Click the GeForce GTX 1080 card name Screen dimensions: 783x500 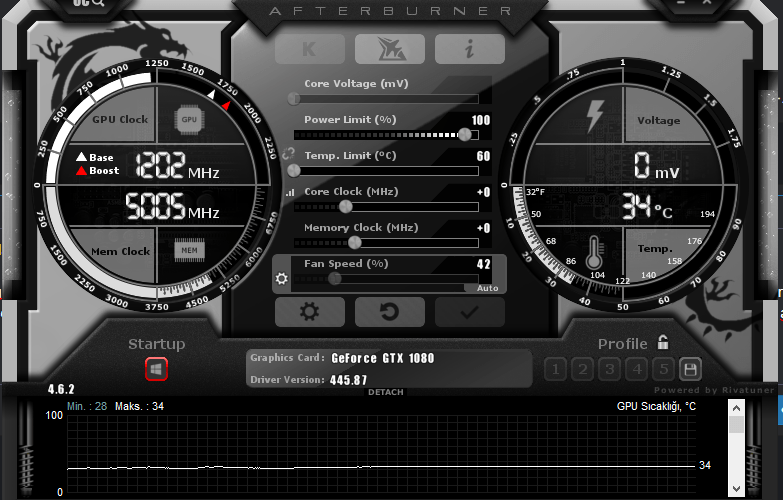pyautogui.click(x=383, y=358)
